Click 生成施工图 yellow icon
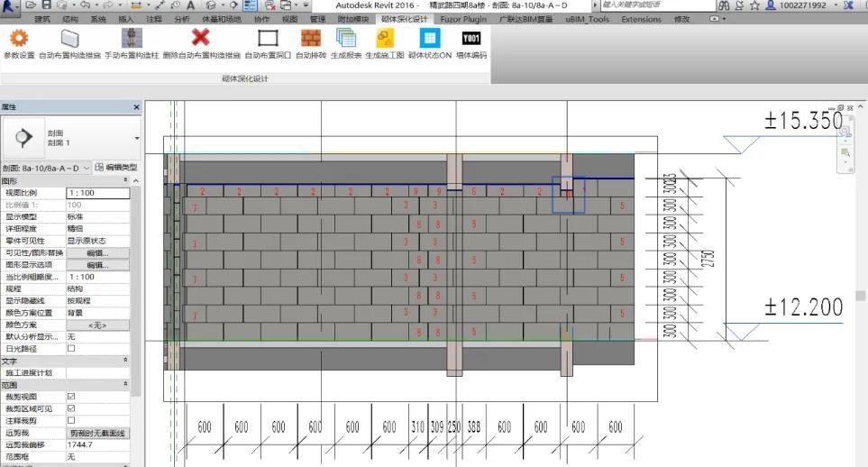Viewport: 868px width, 467px height. coord(385,38)
